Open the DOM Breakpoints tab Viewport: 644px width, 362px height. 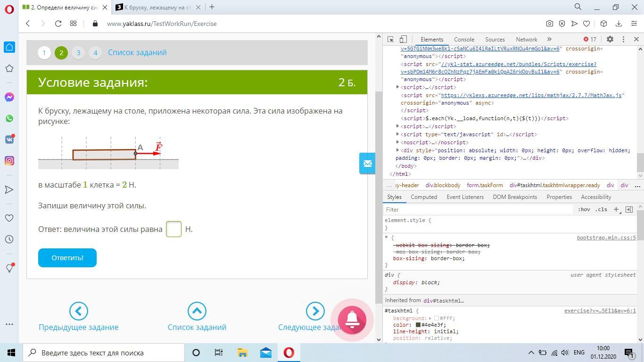click(x=515, y=197)
